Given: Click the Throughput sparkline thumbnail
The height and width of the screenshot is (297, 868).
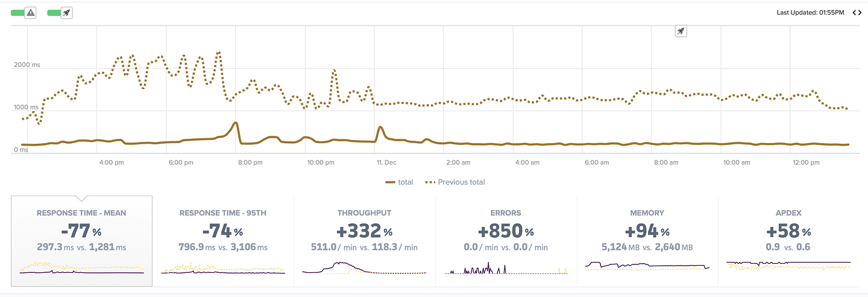Looking at the screenshot, I should [364, 269].
